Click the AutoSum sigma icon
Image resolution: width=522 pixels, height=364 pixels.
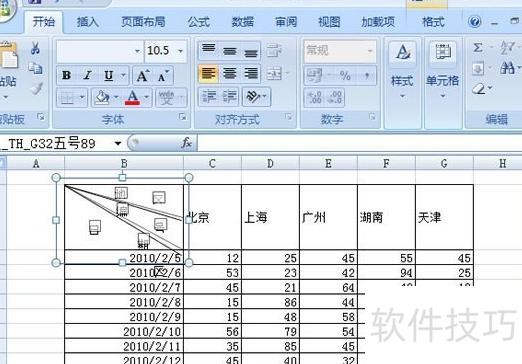(478, 48)
